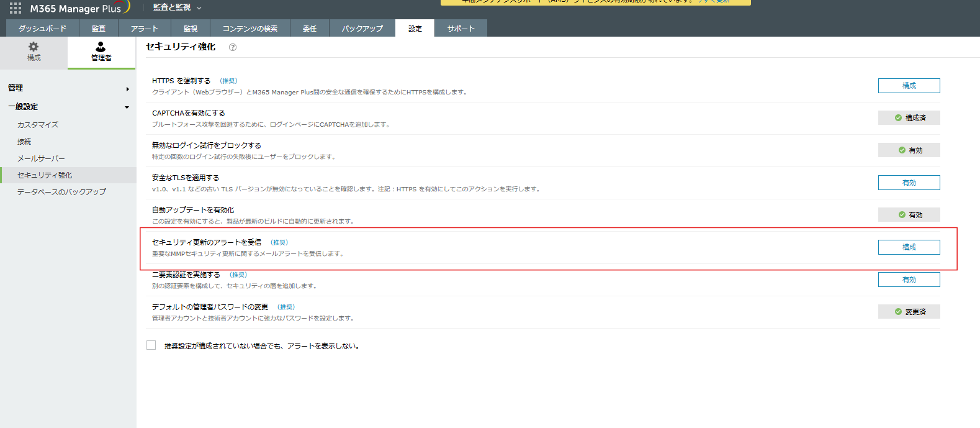Click the help question mark beside セキュリティ強化

(x=233, y=47)
